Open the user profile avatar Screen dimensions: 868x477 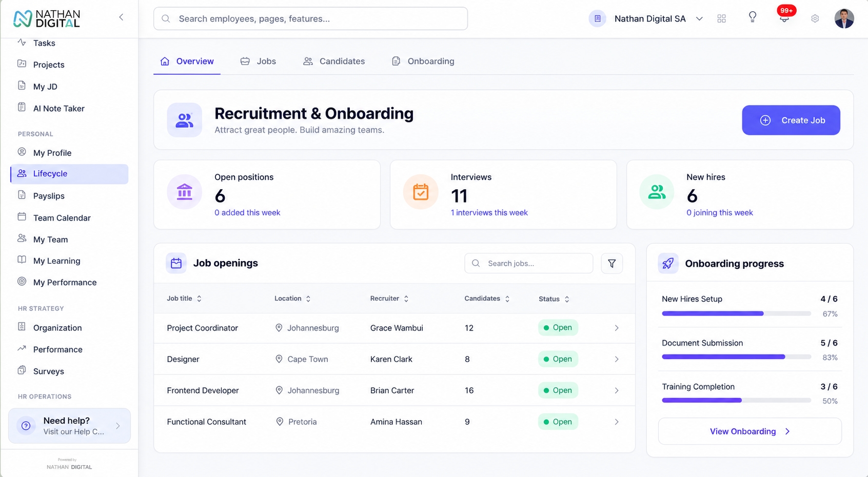pyautogui.click(x=844, y=18)
